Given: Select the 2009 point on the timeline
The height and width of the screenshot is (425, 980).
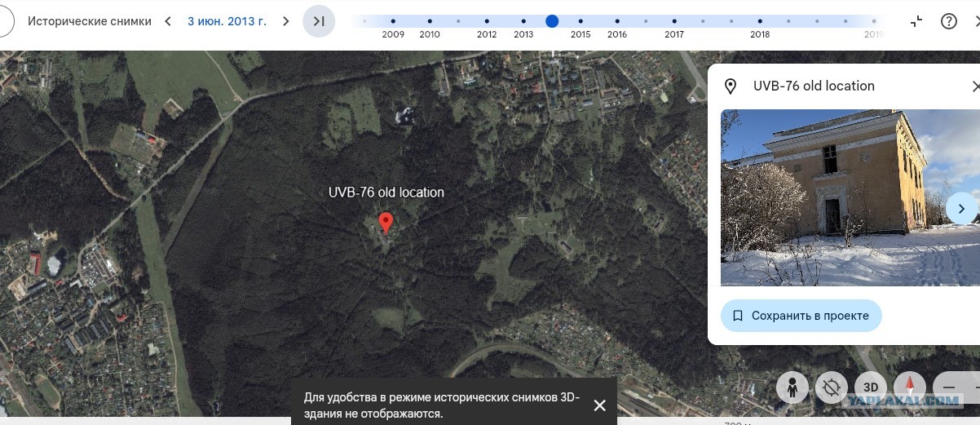Looking at the screenshot, I should coord(393,21).
